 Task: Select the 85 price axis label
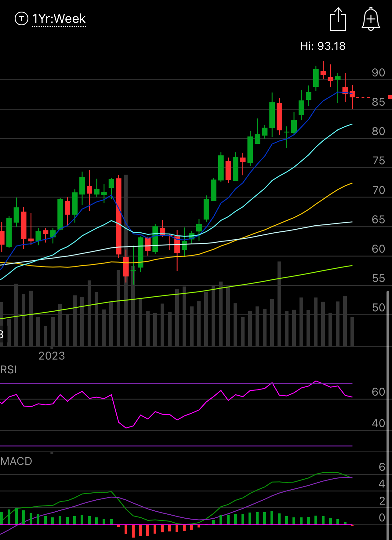378,102
